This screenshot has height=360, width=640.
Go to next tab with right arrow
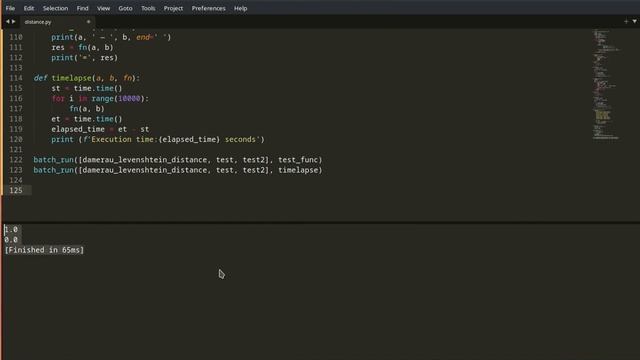click(13, 22)
